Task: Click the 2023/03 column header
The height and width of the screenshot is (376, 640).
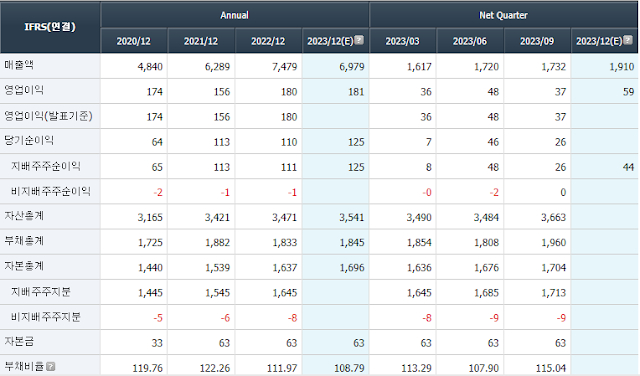Action: 402,41
